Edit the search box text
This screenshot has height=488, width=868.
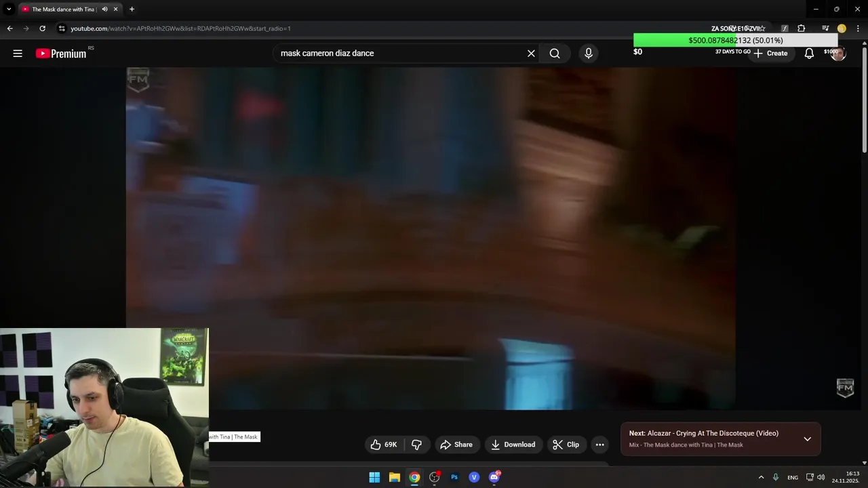pyautogui.click(x=400, y=53)
